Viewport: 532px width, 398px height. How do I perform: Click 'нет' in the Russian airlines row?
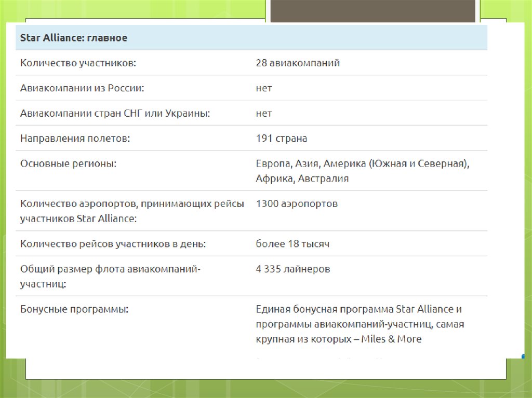(x=264, y=88)
